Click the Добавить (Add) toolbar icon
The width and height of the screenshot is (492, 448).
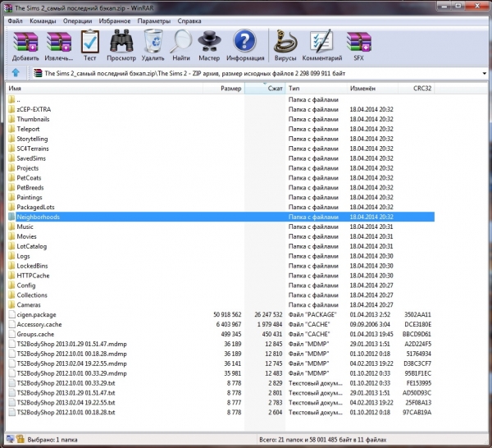[25, 42]
